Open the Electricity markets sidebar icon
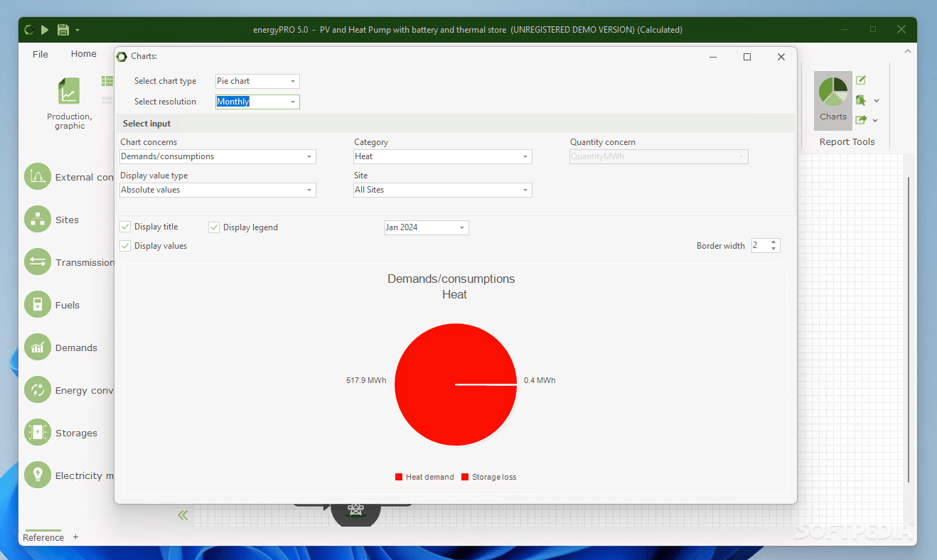The width and height of the screenshot is (937, 560). click(38, 475)
